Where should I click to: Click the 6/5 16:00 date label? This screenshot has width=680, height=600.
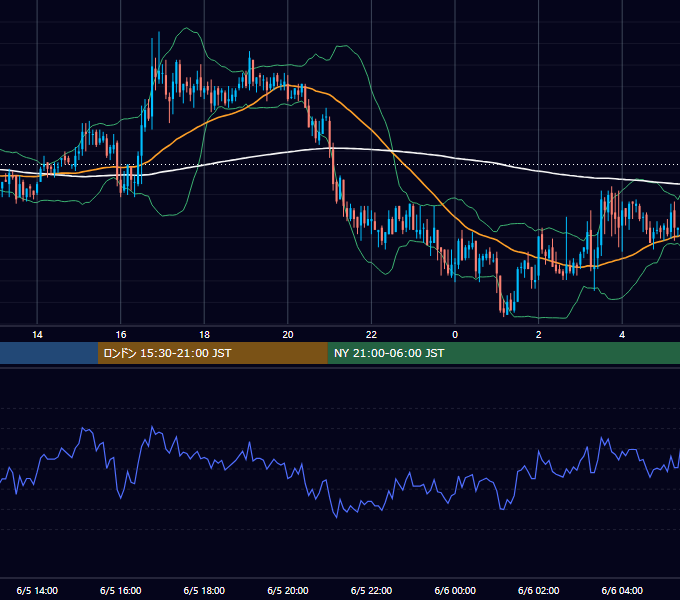click(x=121, y=590)
